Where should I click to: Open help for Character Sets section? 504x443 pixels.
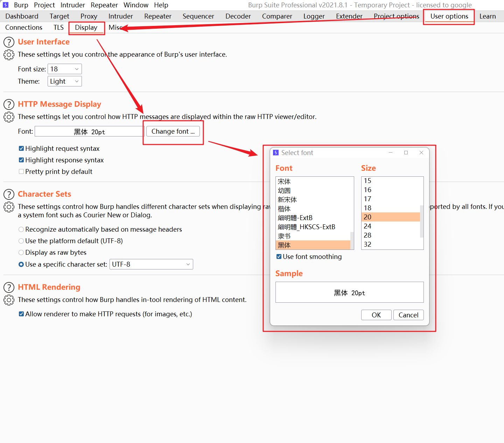click(x=9, y=194)
